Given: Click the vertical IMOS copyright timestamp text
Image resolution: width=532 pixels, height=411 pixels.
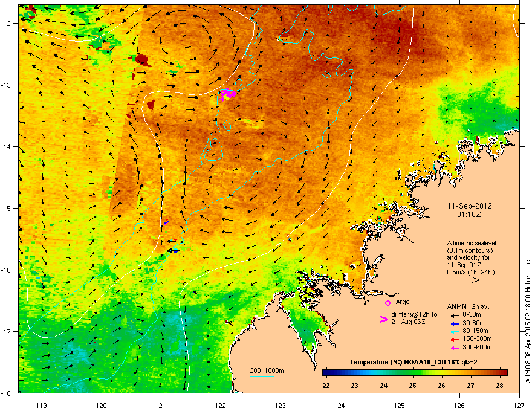Looking at the screenshot, I should 528,322.
